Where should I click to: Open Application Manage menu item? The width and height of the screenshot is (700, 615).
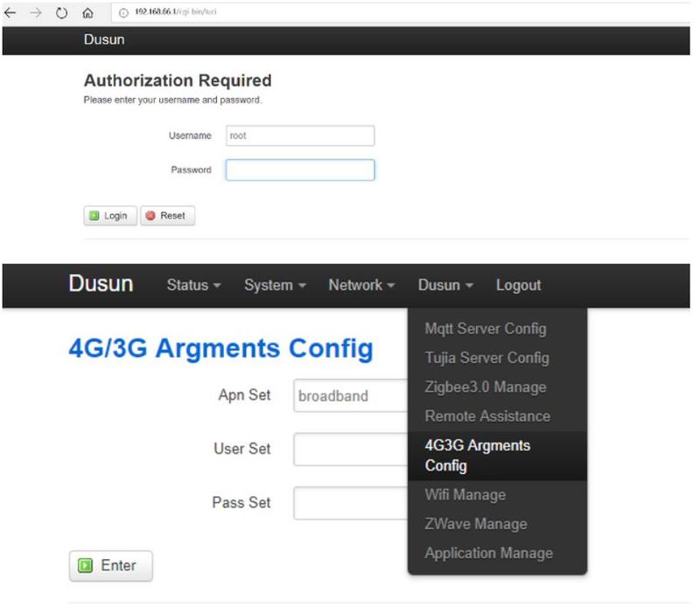click(497, 554)
